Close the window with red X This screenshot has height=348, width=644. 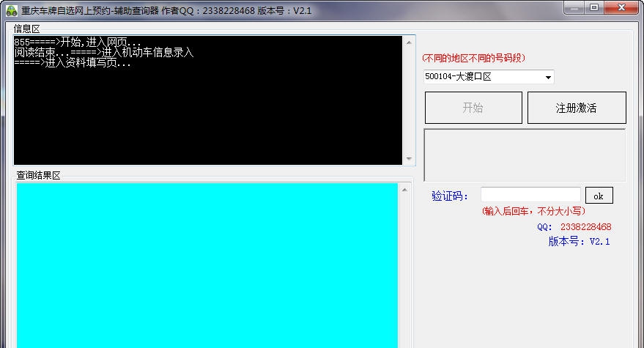pos(621,8)
